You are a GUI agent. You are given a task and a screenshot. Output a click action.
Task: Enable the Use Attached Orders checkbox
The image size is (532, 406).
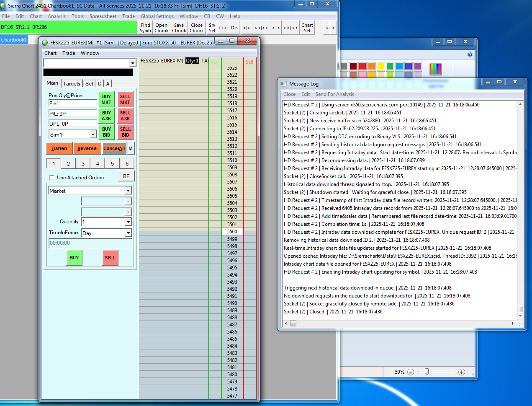point(52,177)
